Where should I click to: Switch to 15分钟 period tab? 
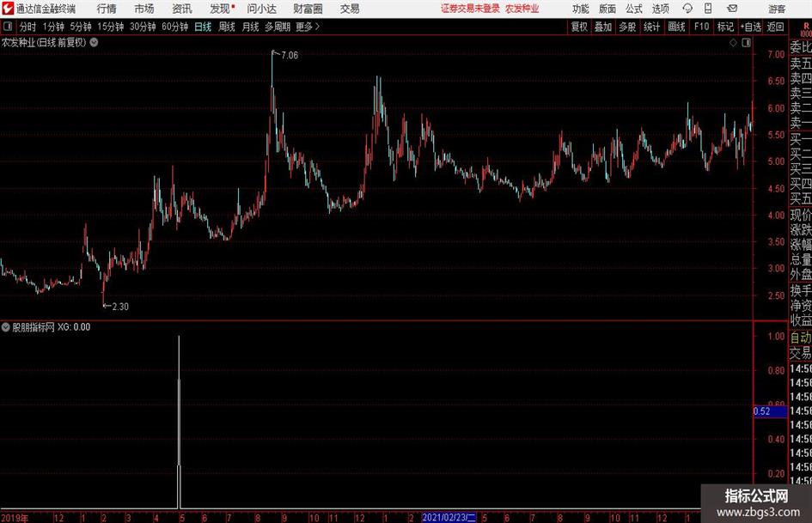(111, 27)
